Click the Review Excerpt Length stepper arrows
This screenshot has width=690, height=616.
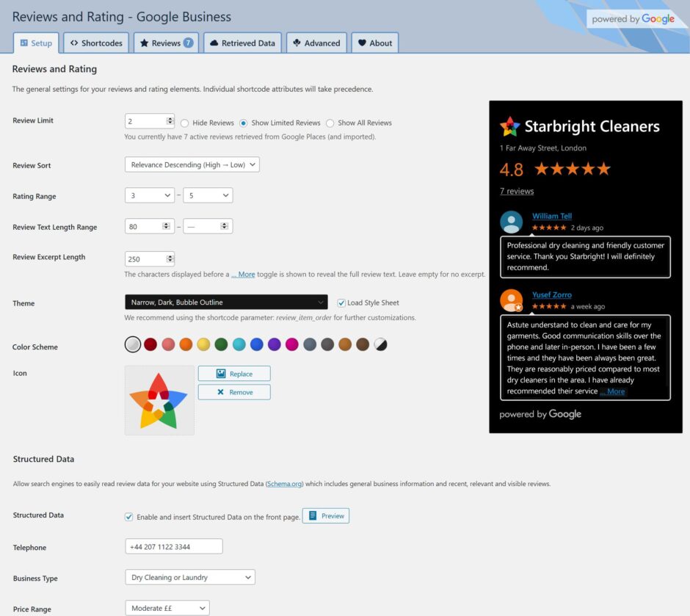coord(170,258)
